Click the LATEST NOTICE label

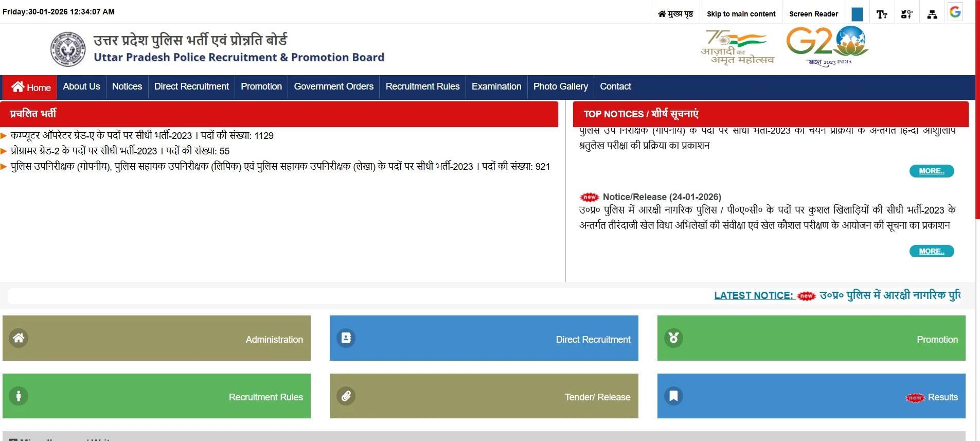(x=754, y=295)
